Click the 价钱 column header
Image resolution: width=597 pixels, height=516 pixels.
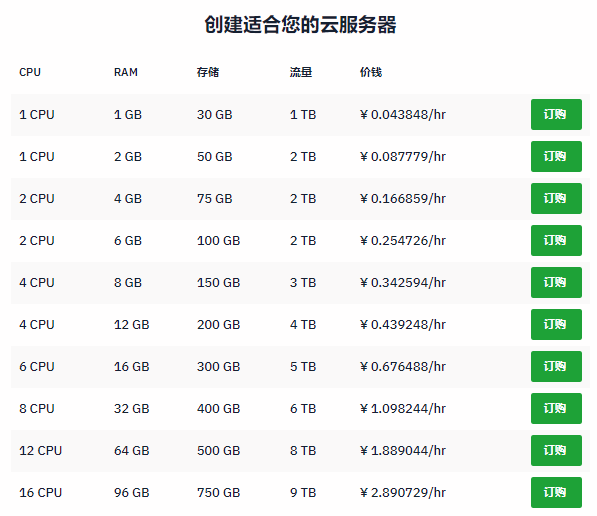[371, 72]
